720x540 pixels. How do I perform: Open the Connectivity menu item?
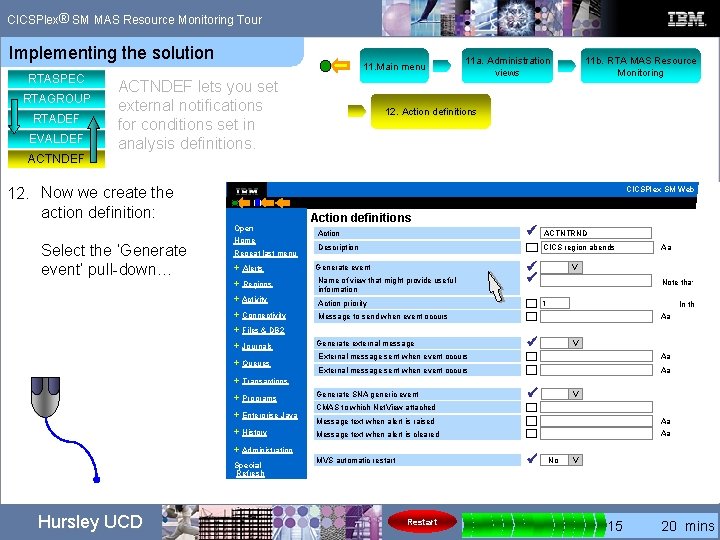click(264, 315)
